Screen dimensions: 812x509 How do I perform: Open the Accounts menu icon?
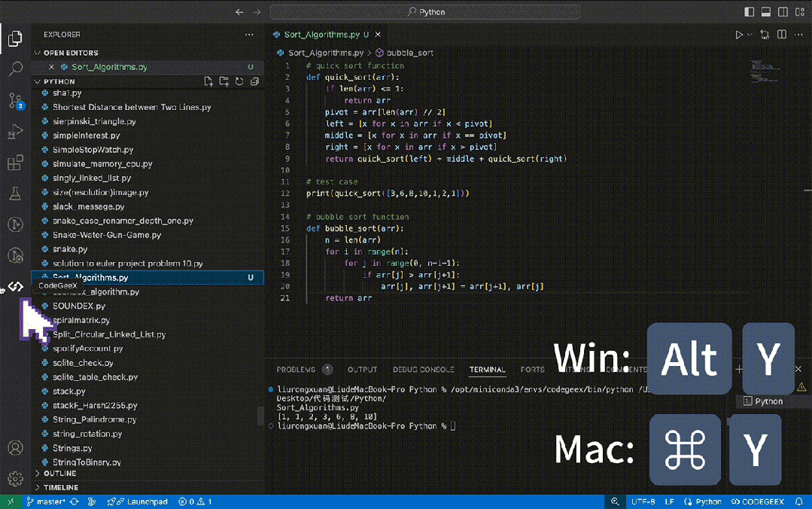[16, 448]
